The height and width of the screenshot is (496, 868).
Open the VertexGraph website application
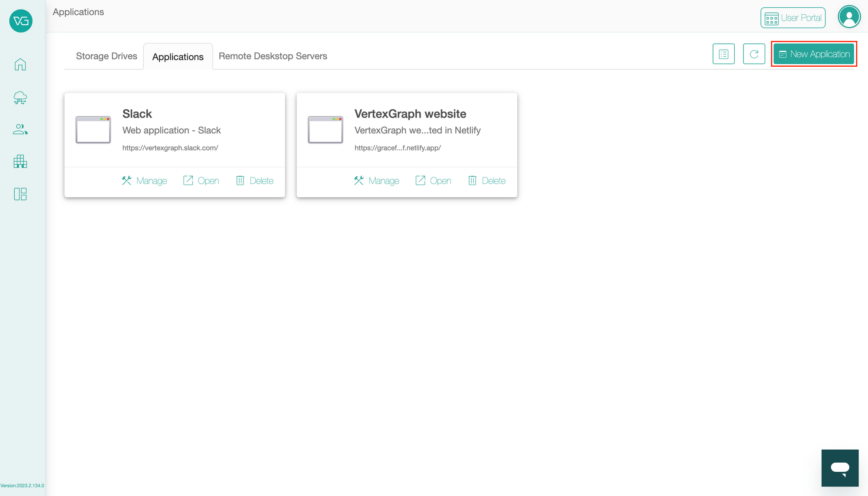coord(433,181)
